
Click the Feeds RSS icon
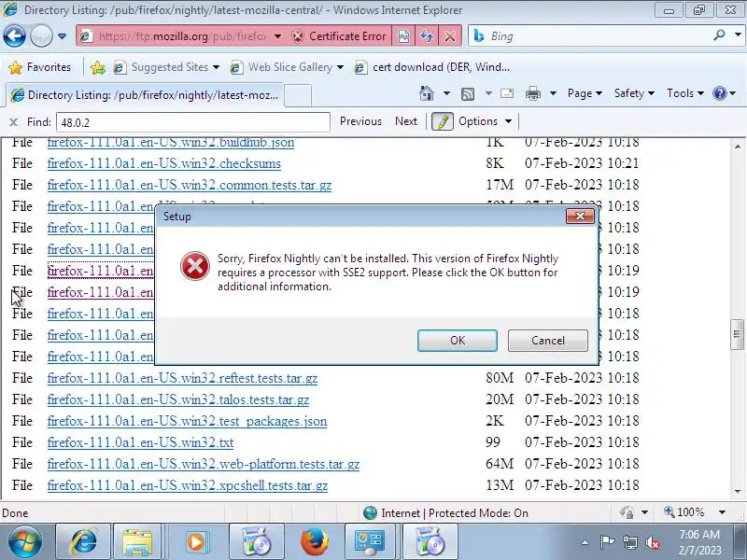(x=468, y=94)
